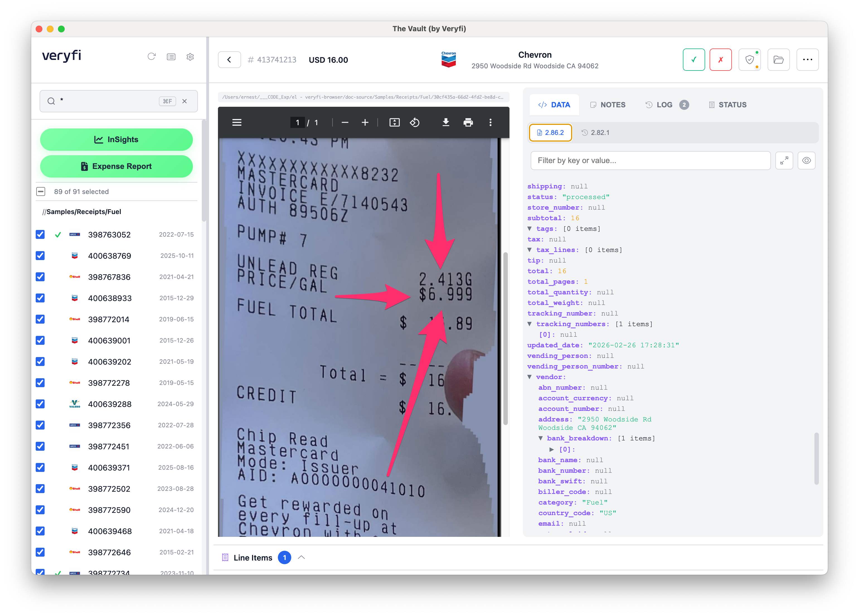Open the settings gear in sidebar
The height and width of the screenshot is (616, 859).
(190, 57)
